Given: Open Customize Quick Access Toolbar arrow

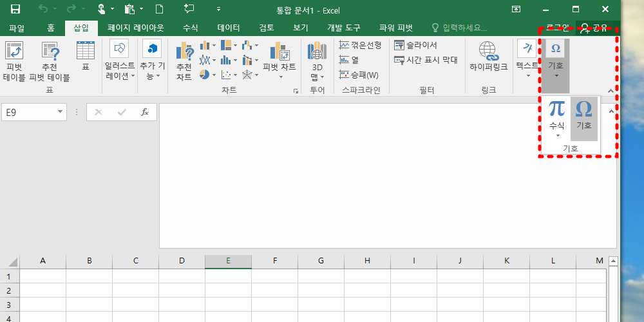Looking at the screenshot, I should coord(218,9).
